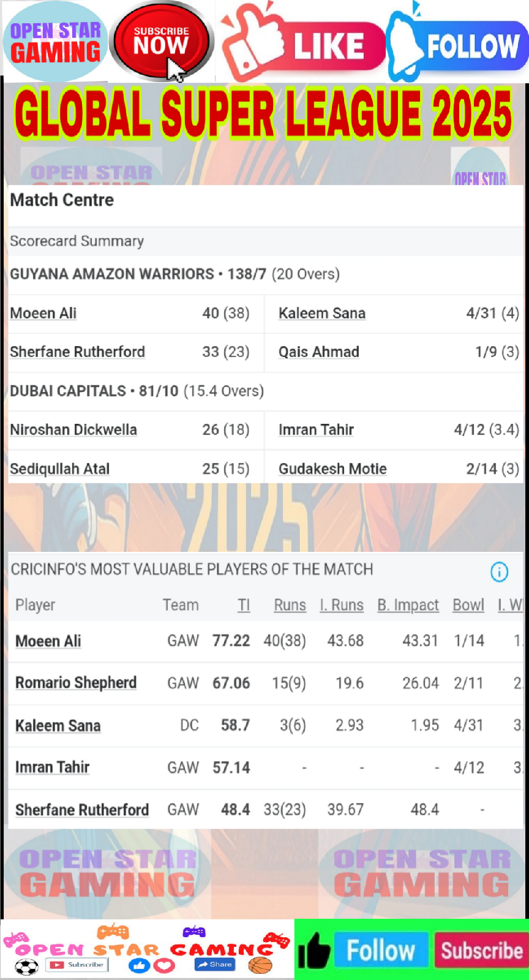Click the small YouTube Subscribe badge at bottom
This screenshot has height=980, width=529.
click(x=77, y=965)
